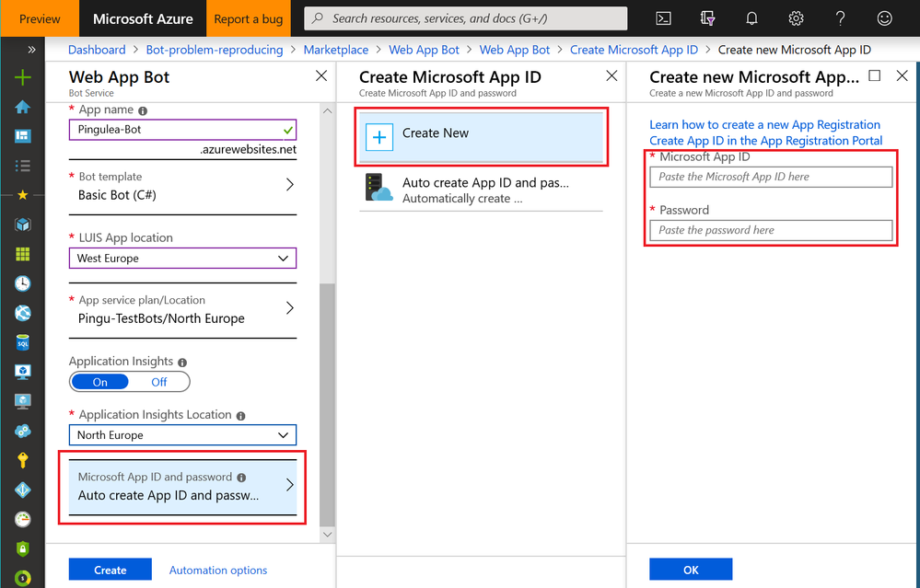Click the Create Microsoft App ID breadcrumb
920x588 pixels.
634,50
